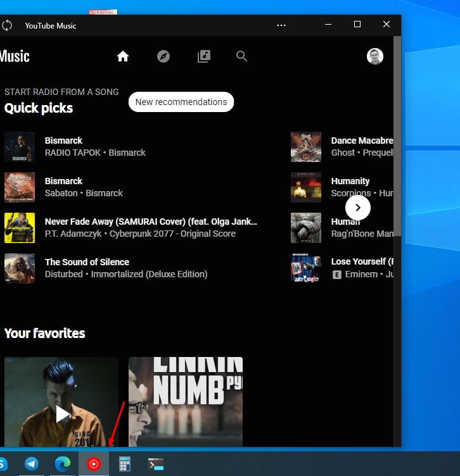This screenshot has height=476, width=460.
Task: Click the Ghost artist link
Action: point(343,153)
